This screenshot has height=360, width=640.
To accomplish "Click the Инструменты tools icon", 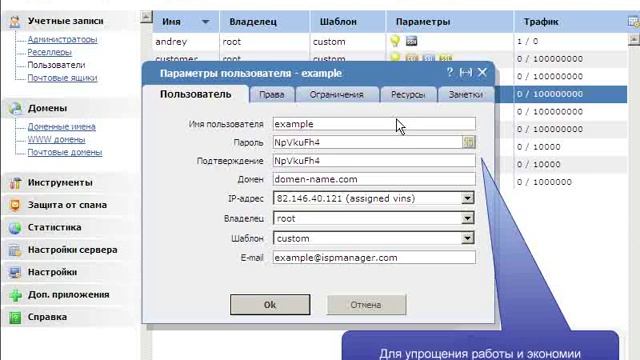I will (x=15, y=183).
